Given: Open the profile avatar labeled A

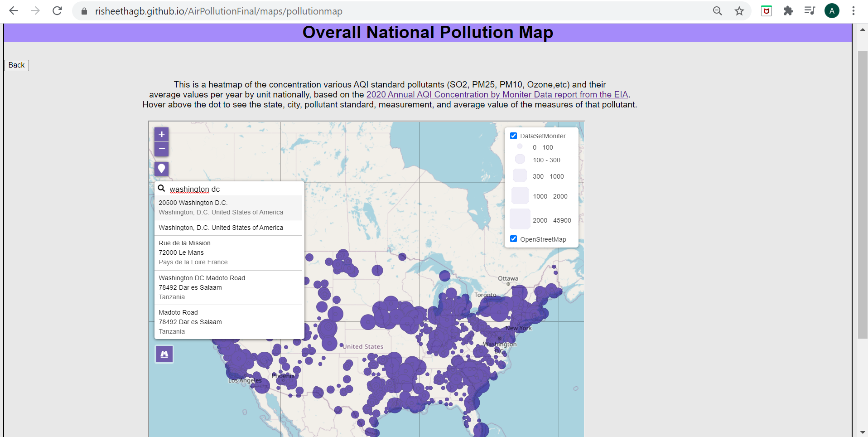Looking at the screenshot, I should click(832, 11).
